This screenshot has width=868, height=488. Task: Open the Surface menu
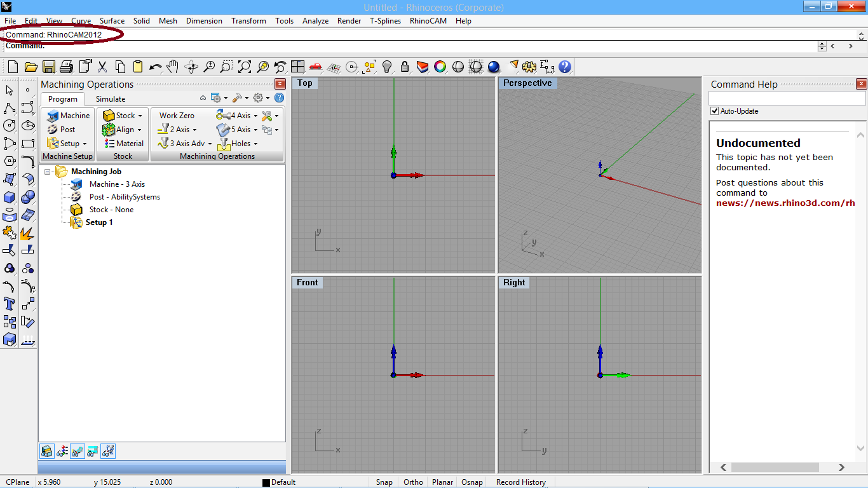112,21
